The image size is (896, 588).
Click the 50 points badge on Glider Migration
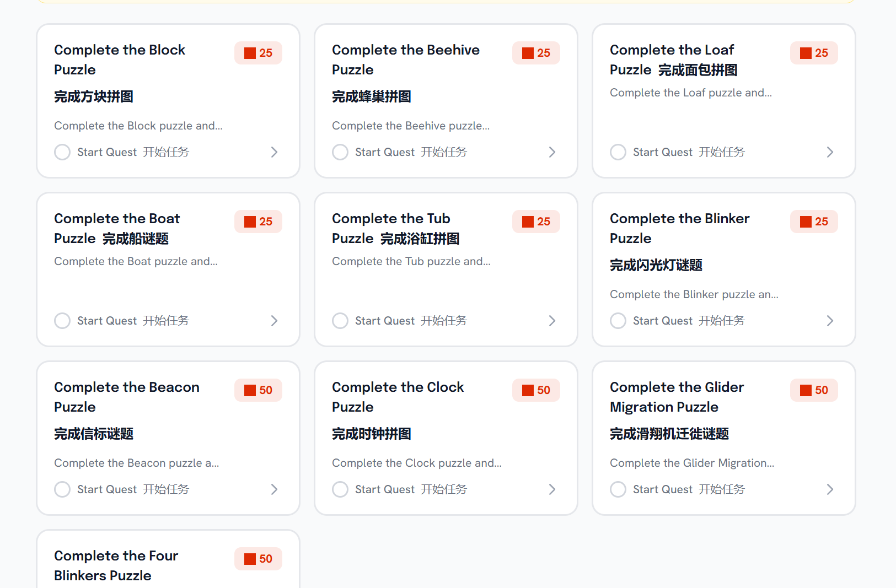point(814,390)
